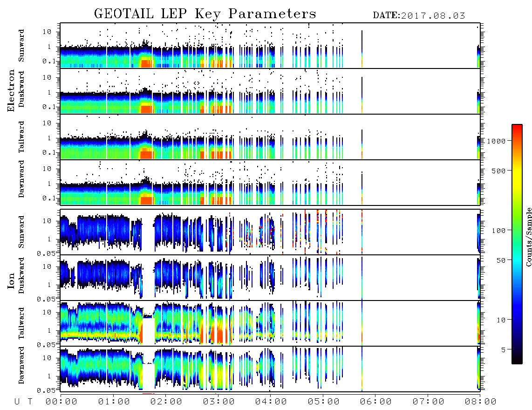
Task: Click inside the Ion Tailward spectrogram panel
Action: tap(270, 323)
